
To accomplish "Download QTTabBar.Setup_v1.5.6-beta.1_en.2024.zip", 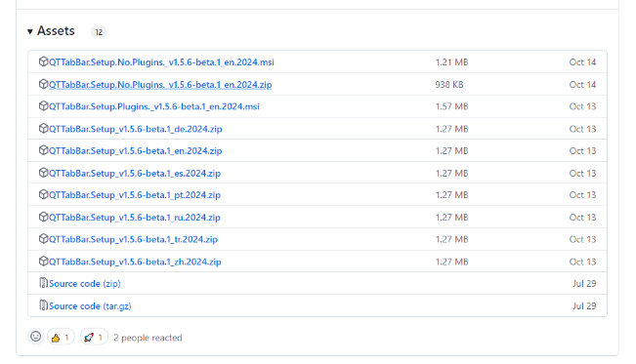I will (x=136, y=151).
